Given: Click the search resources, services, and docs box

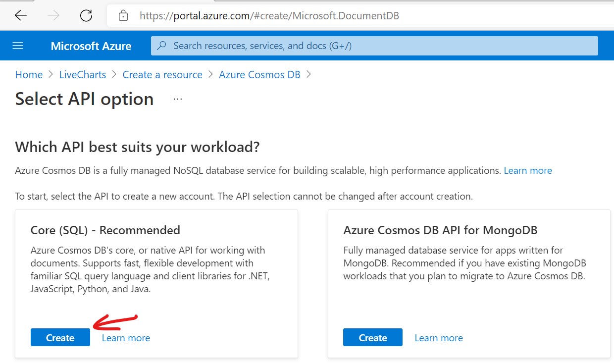Looking at the screenshot, I should point(374,46).
